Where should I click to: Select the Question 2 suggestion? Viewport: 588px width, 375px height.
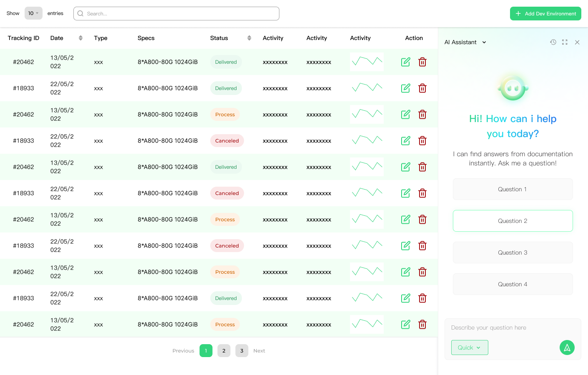pos(513,221)
